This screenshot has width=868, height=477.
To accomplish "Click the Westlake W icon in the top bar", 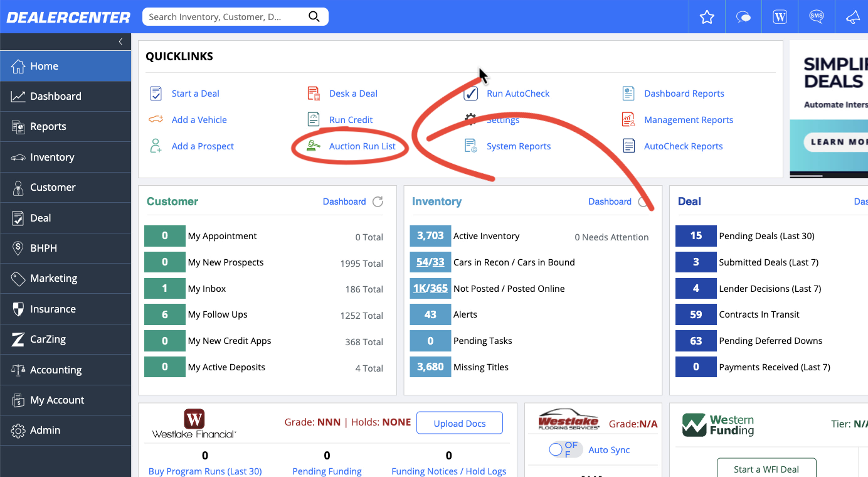I will [x=780, y=17].
